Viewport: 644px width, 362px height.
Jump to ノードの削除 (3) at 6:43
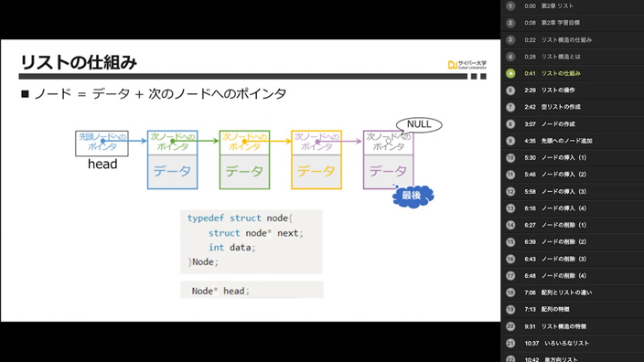(572, 259)
